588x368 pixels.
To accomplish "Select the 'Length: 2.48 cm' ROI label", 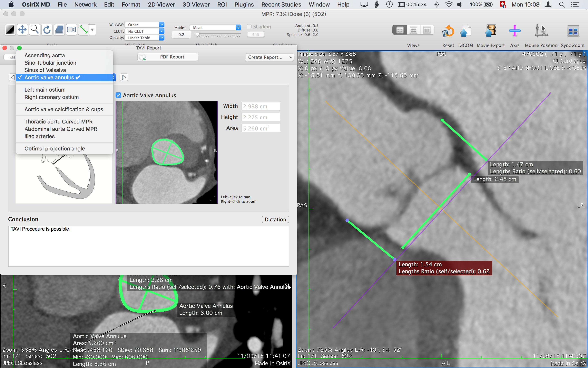I will 495,179.
